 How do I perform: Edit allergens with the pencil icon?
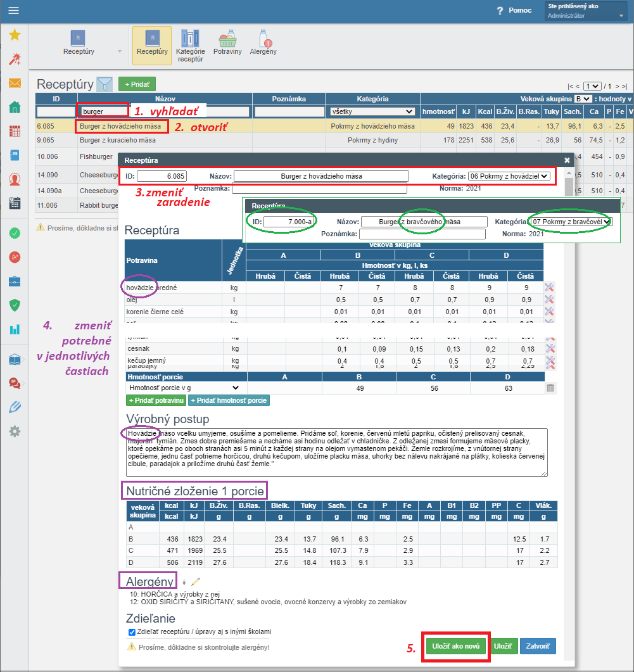[x=196, y=581]
